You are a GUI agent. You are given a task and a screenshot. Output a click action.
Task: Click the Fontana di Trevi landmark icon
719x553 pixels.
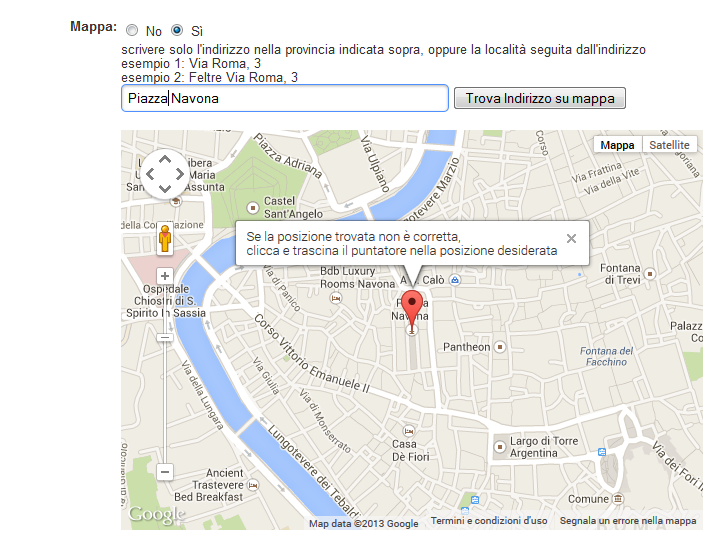pos(649,274)
